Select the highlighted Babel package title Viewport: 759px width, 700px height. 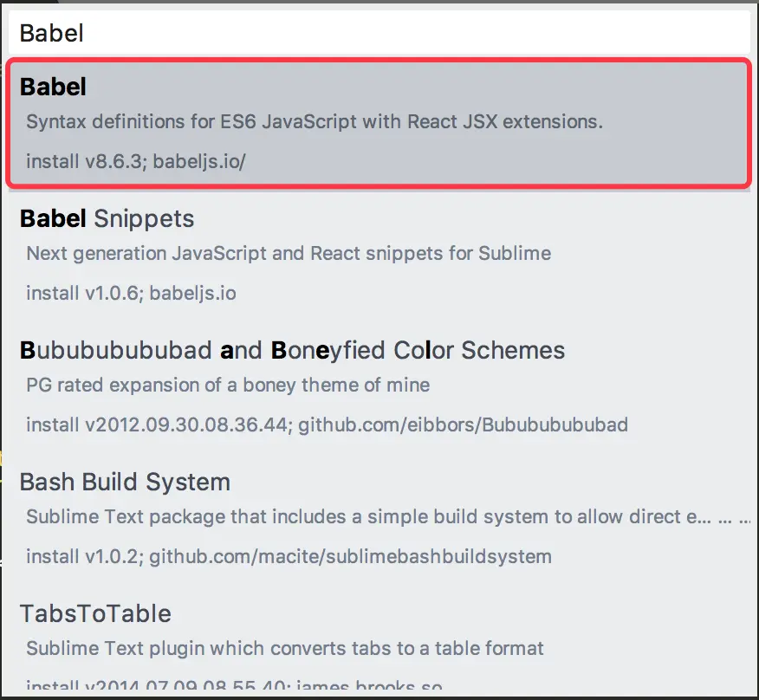[x=54, y=87]
